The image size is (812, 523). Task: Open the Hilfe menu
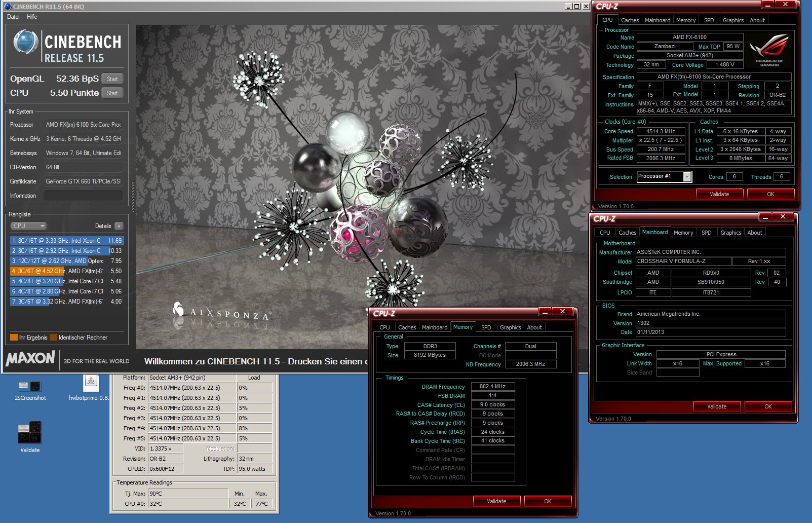(x=32, y=17)
